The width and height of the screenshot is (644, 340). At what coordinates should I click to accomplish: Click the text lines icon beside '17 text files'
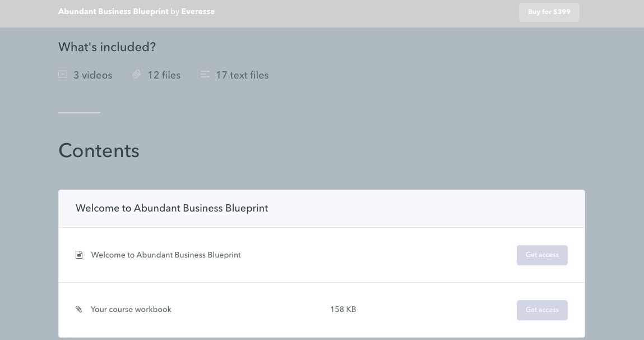tap(205, 74)
